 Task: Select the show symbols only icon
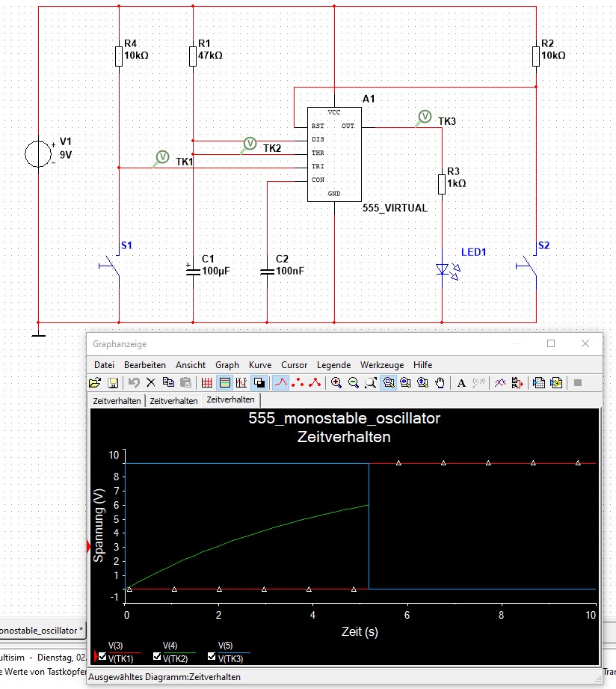[x=298, y=383]
